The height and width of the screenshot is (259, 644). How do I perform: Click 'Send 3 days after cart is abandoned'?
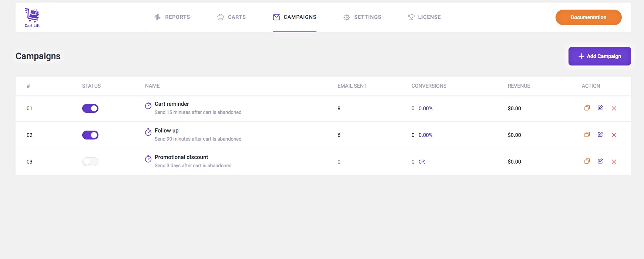(193, 166)
